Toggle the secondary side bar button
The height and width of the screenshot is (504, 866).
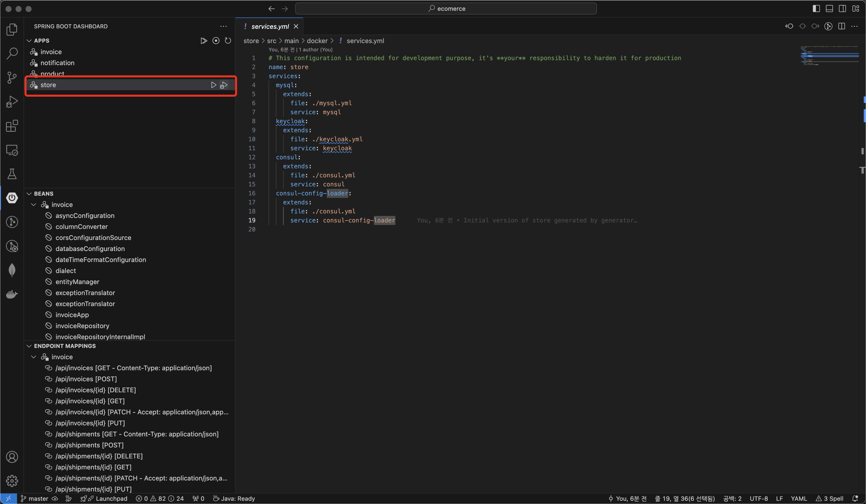(842, 9)
